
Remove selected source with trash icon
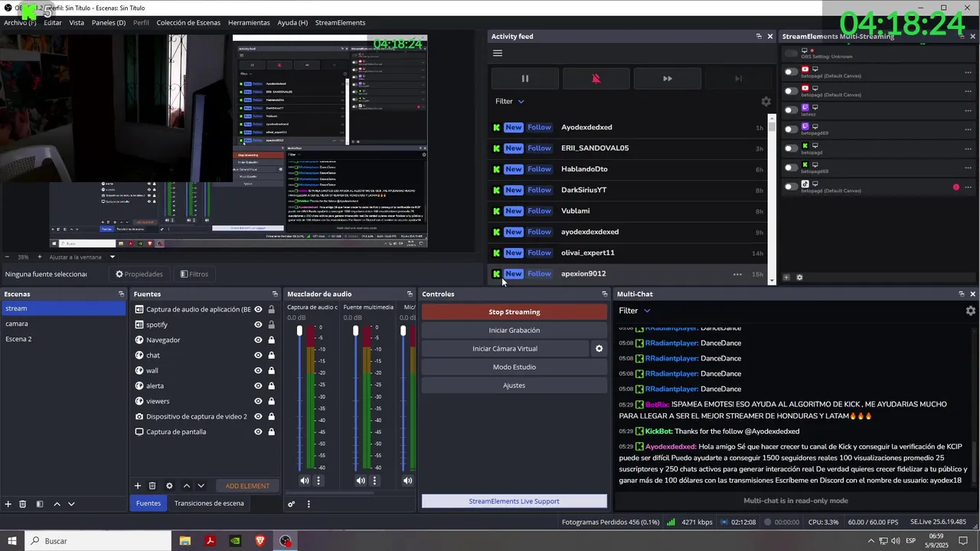click(152, 486)
